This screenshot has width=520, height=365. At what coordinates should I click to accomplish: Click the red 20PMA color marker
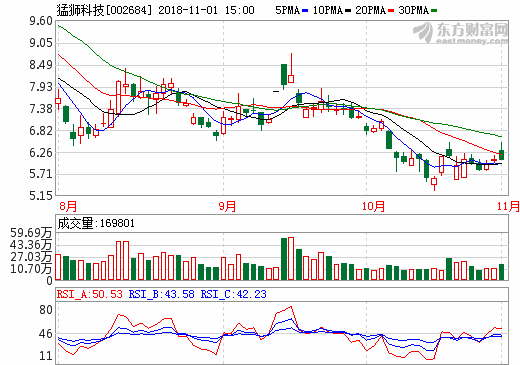click(391, 11)
